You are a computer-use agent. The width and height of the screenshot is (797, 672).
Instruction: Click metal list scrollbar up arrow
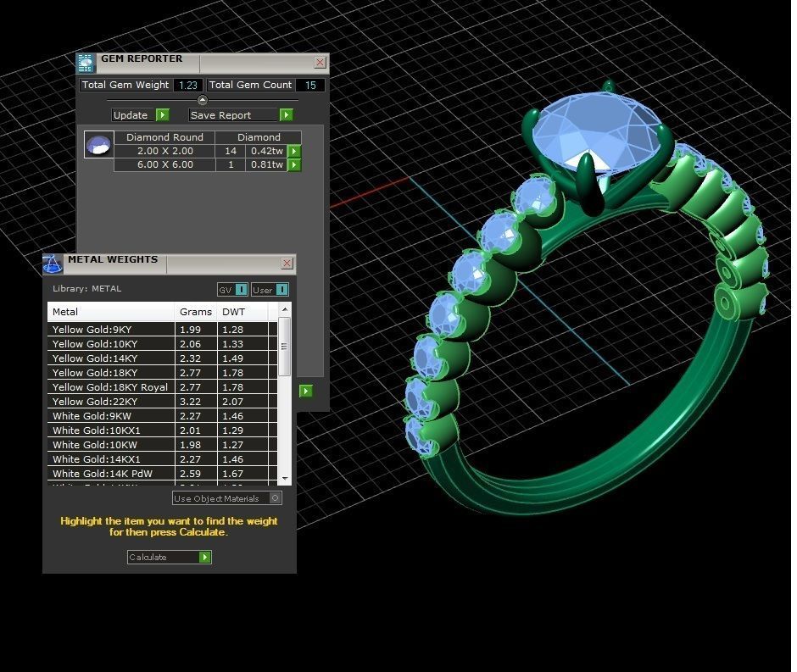click(x=285, y=309)
